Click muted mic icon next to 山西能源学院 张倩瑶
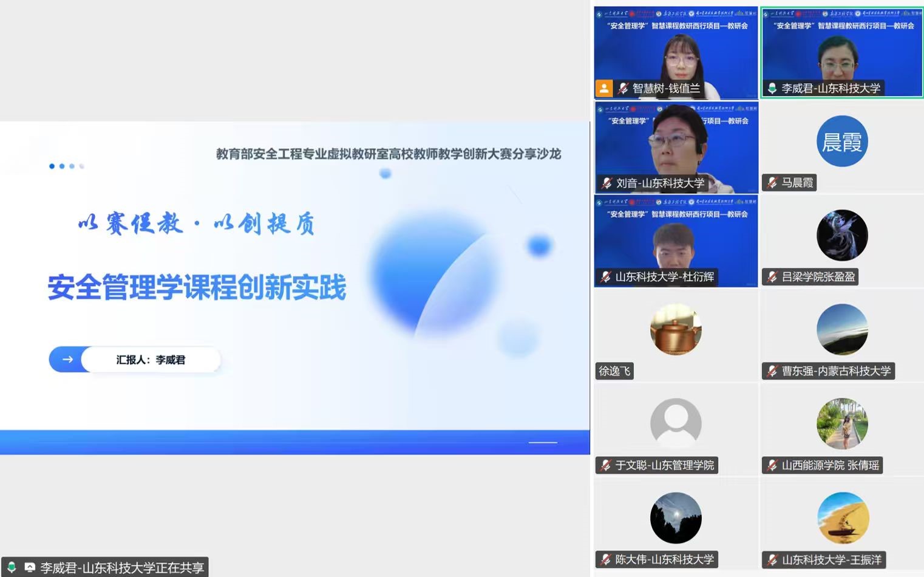This screenshot has width=924, height=577. 772,465
